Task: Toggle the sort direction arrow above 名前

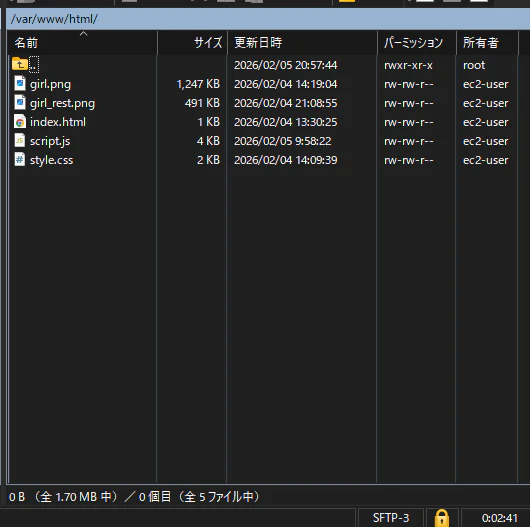Action: tap(83, 33)
